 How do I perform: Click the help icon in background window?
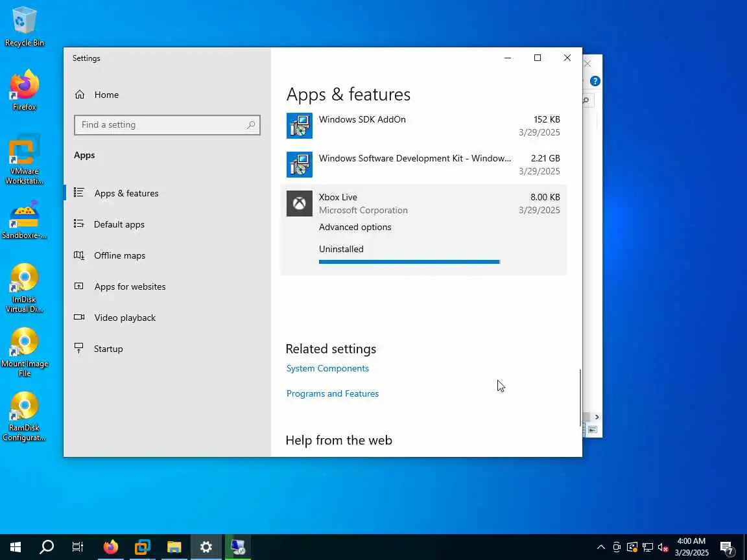[595, 81]
